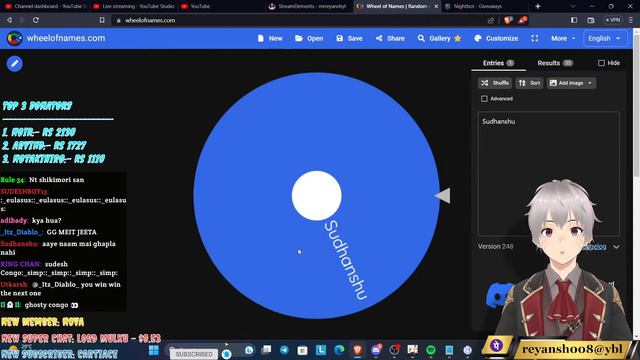Reload the current page
Viewport: 640px width, 360px height.
point(36,20)
